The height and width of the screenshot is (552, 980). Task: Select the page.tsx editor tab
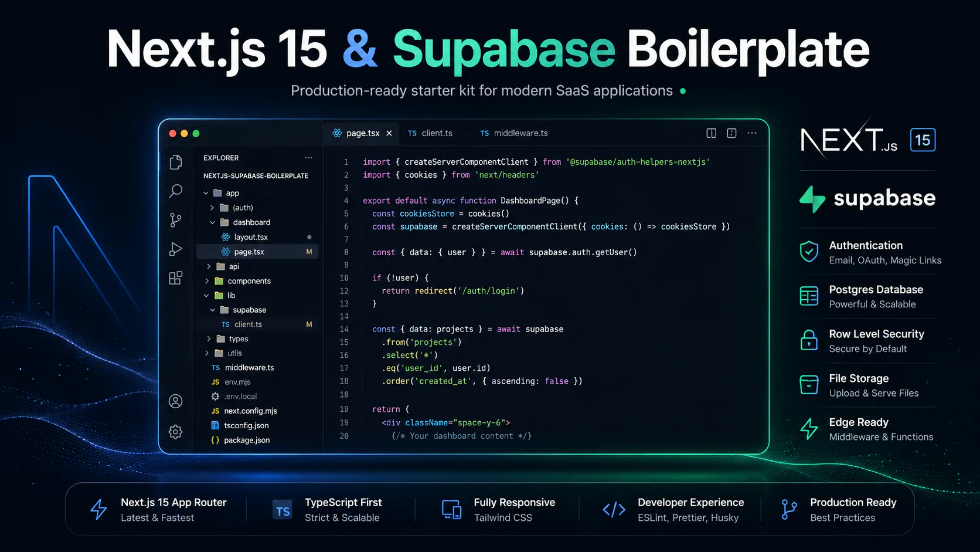362,133
